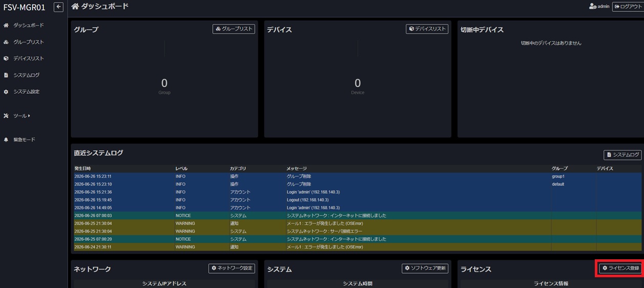Click the home icon beside ダッシュボード title

pos(75,7)
